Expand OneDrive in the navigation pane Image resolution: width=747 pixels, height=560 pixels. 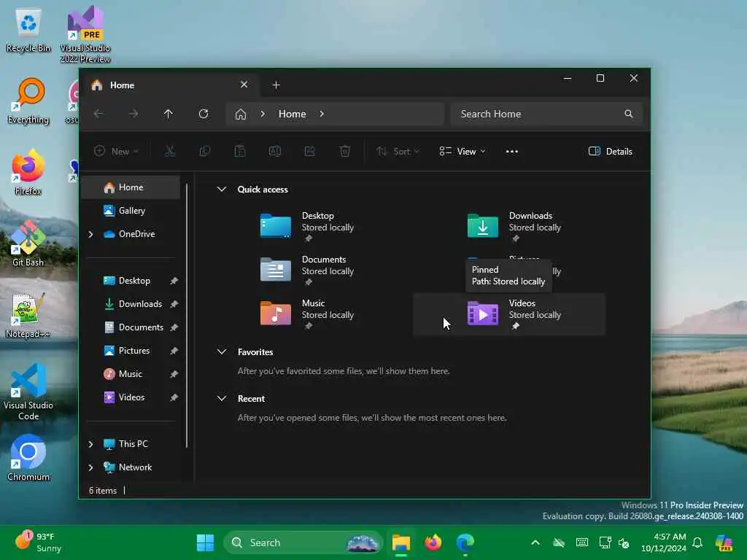point(90,234)
